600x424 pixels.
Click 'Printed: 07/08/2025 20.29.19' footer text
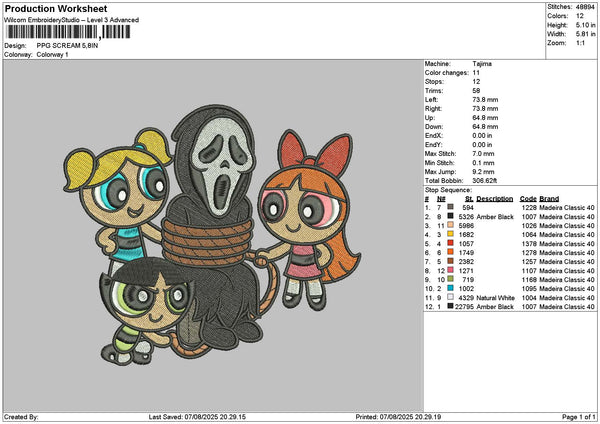click(x=398, y=417)
